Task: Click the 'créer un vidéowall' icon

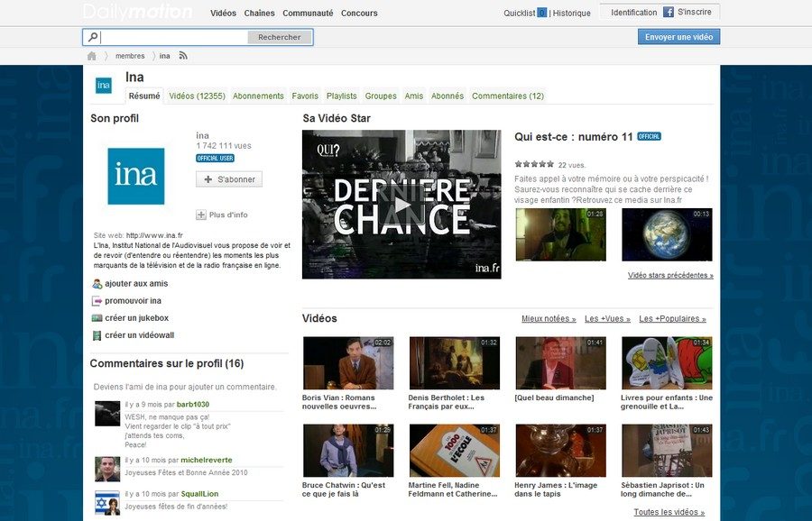Action: (x=97, y=335)
